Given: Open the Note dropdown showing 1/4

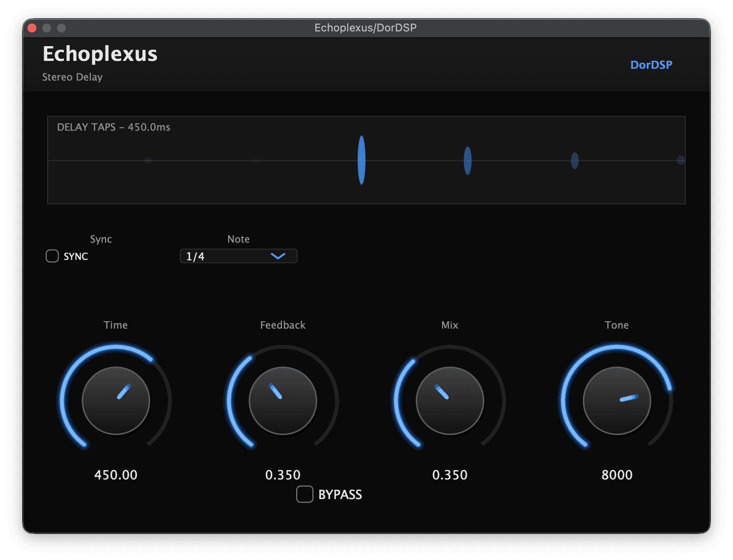Looking at the screenshot, I should [238, 256].
